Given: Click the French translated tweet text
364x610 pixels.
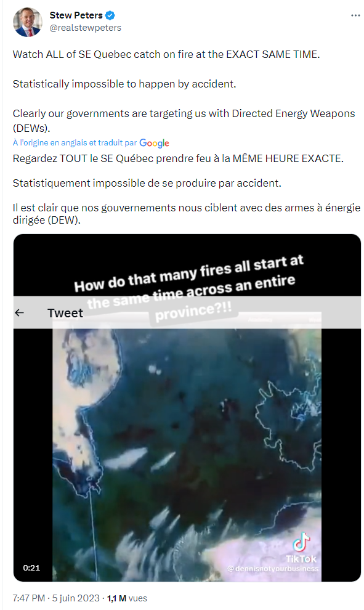Looking at the screenshot, I should pyautogui.click(x=187, y=189).
